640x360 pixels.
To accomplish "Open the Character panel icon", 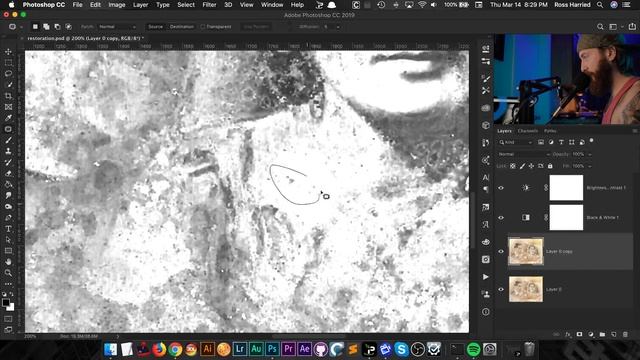I will (x=486, y=177).
